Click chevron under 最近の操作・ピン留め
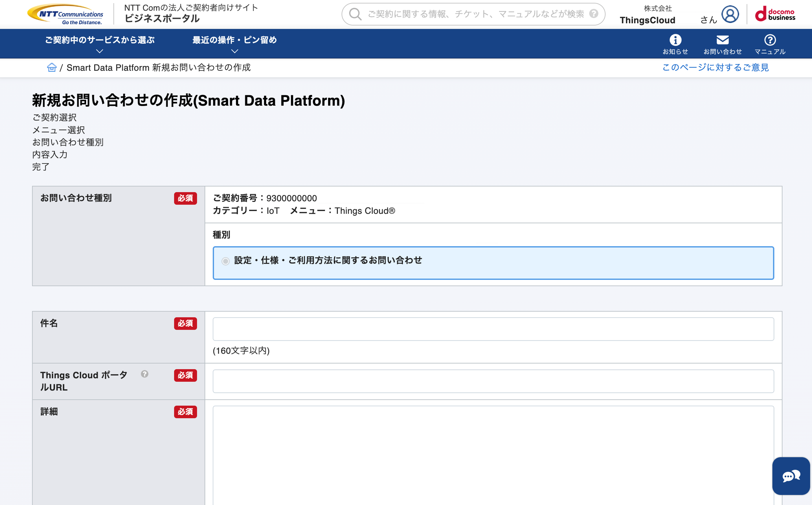 coord(234,51)
